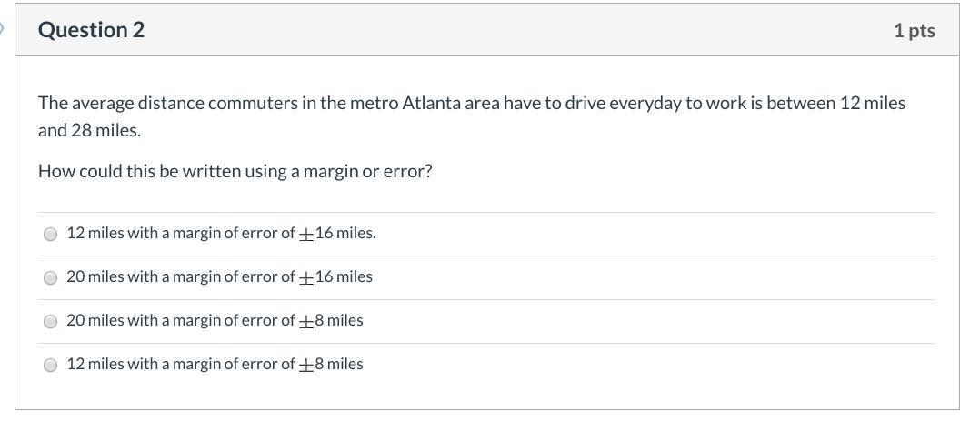Click 'and 28 miles.' in the question text
Viewport: 980px width, 422px height.
tap(90, 131)
